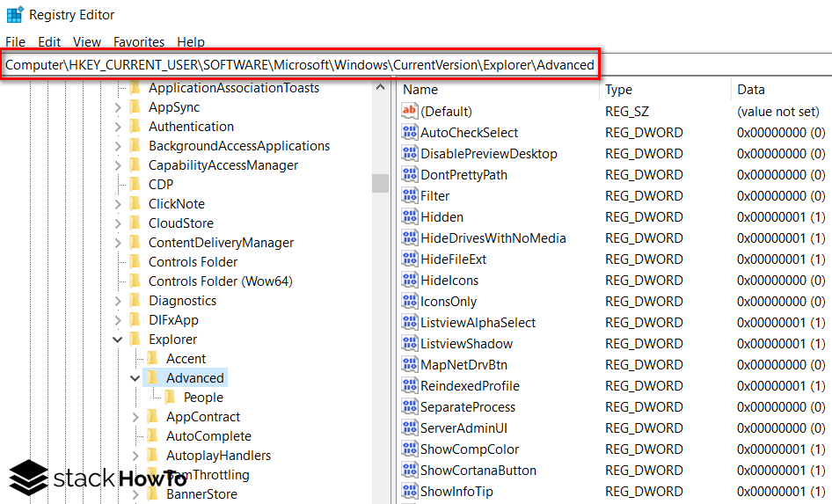Click the REG_SZ type of (Default)

point(627,112)
